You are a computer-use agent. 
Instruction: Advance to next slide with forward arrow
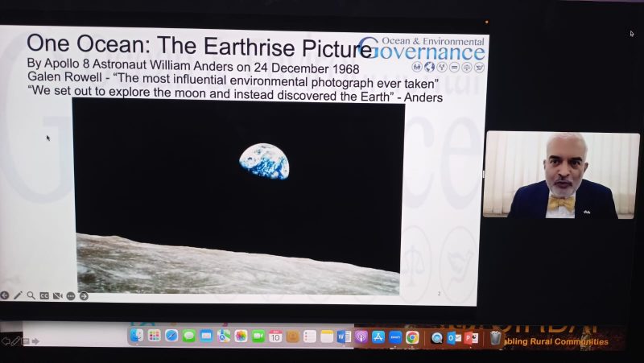pyautogui.click(x=84, y=296)
